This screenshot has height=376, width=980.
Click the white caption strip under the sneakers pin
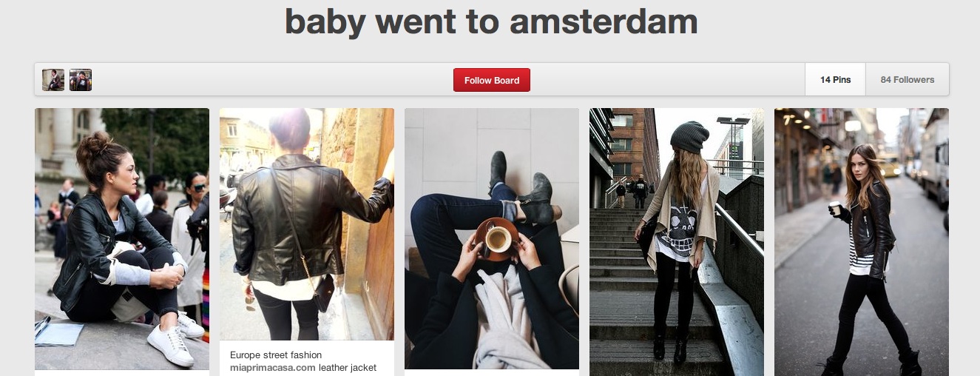click(122, 373)
